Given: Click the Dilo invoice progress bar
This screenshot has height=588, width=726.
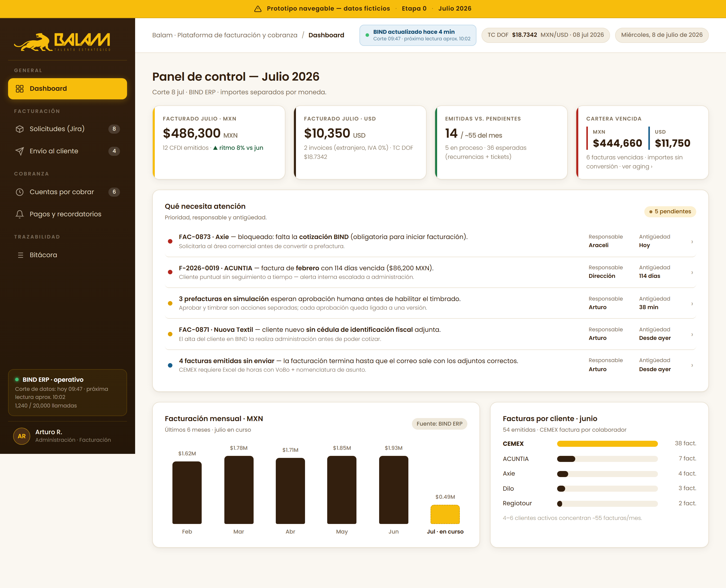Looking at the screenshot, I should [x=607, y=489].
